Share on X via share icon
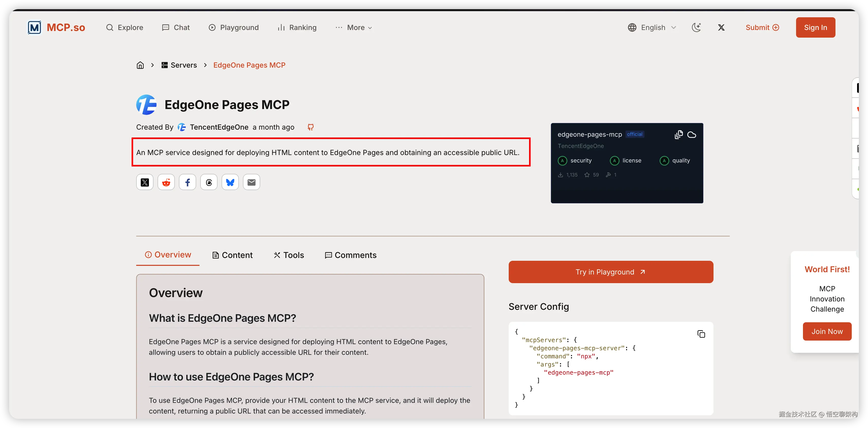 pyautogui.click(x=145, y=182)
